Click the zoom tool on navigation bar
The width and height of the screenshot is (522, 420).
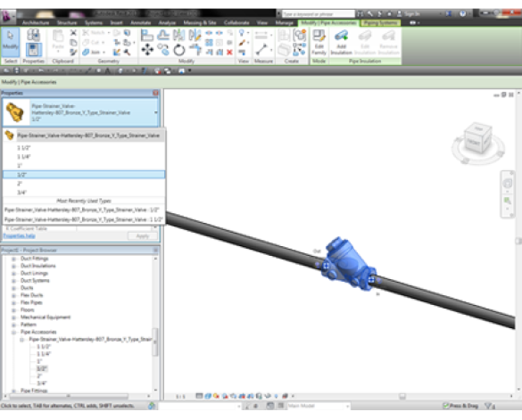[508, 201]
